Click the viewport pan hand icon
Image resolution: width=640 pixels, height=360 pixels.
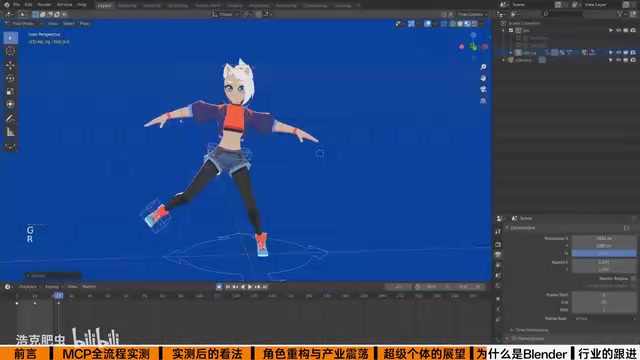click(483, 78)
